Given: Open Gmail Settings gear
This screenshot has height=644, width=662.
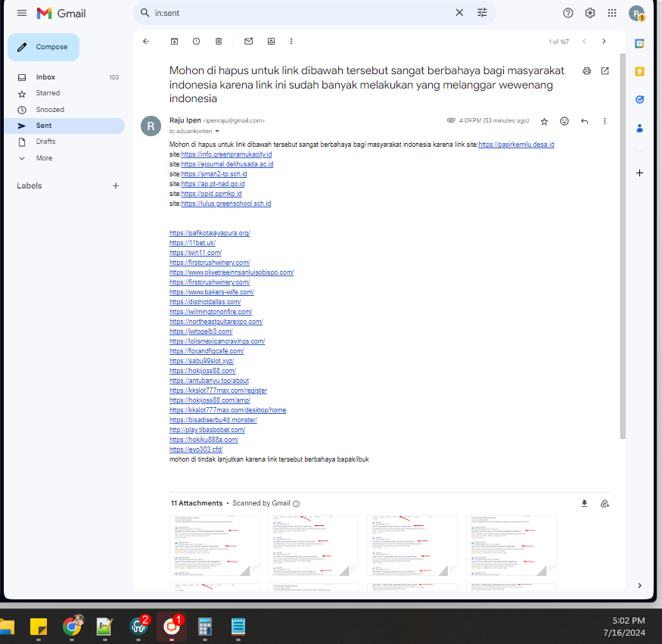Looking at the screenshot, I should pos(590,13).
